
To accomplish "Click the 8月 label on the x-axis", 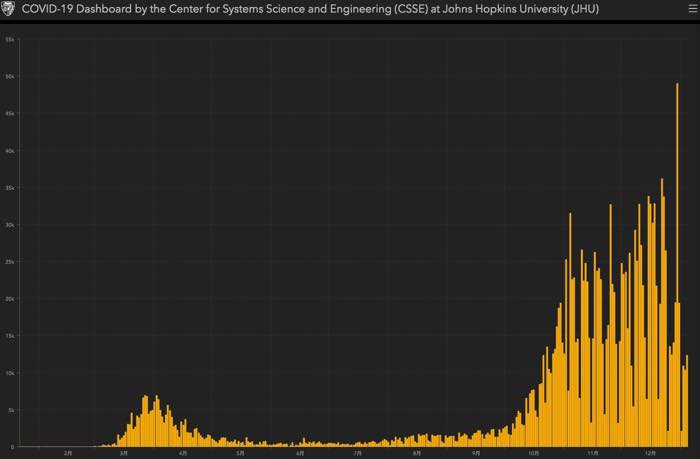I will pos(417,453).
